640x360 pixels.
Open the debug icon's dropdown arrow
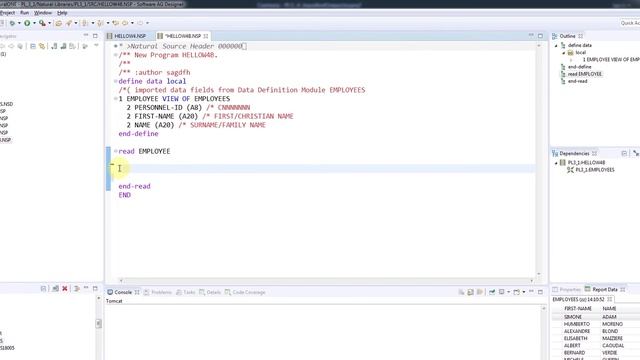19,23
